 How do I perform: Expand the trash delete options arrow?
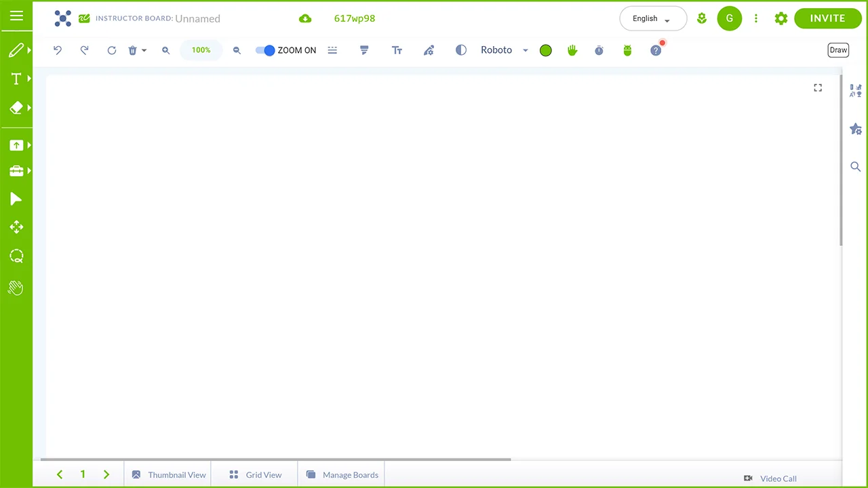point(144,50)
